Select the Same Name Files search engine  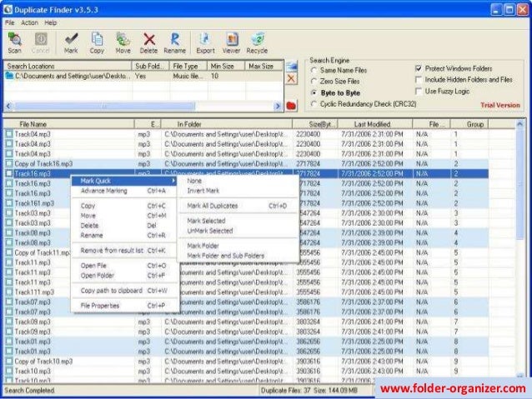pyautogui.click(x=314, y=70)
